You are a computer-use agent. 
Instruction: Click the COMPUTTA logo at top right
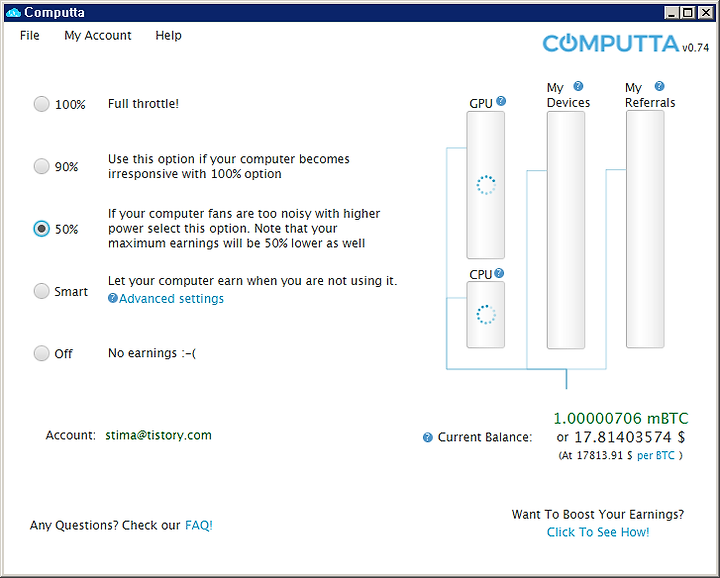(x=611, y=44)
